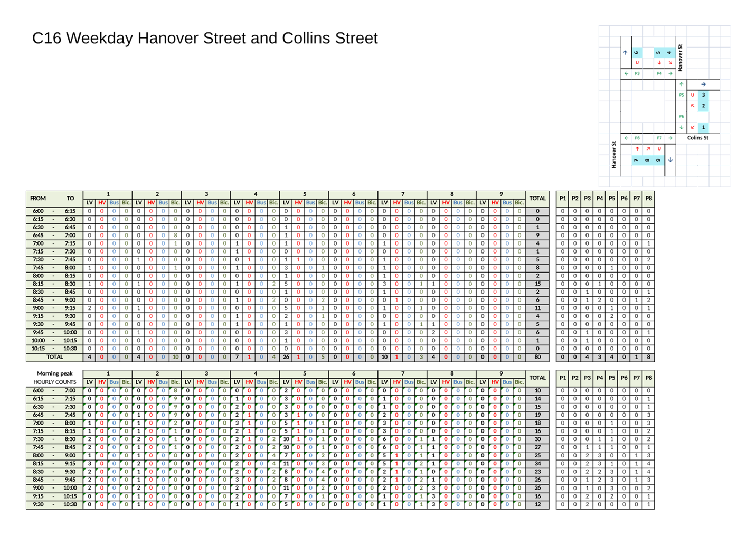Click the red diagonal arrow under movement 4
Viewport: 756px width, 535px height.
tap(670, 63)
